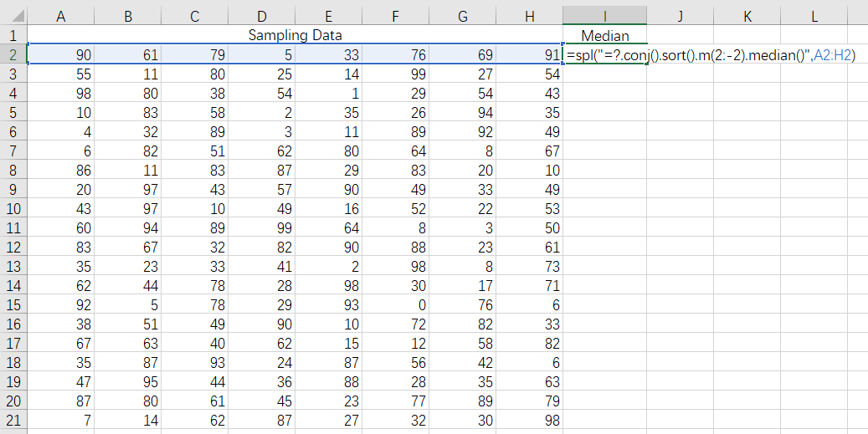Click cell F3 containing 99

(395, 74)
